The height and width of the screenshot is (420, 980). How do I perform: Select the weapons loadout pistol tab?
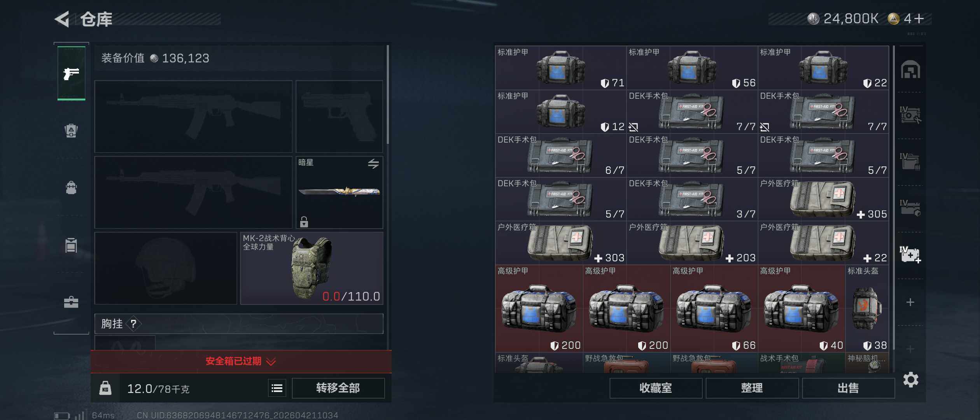point(71,73)
